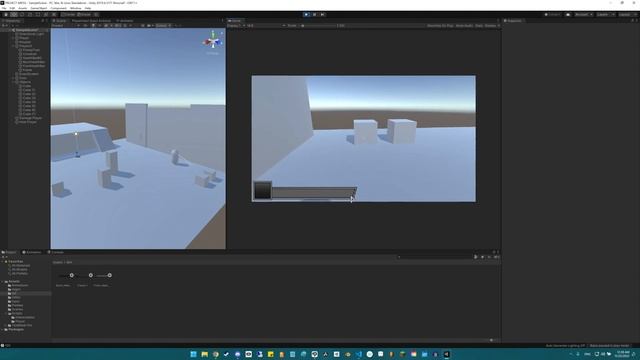Open the Account dropdown

(x=583, y=14)
